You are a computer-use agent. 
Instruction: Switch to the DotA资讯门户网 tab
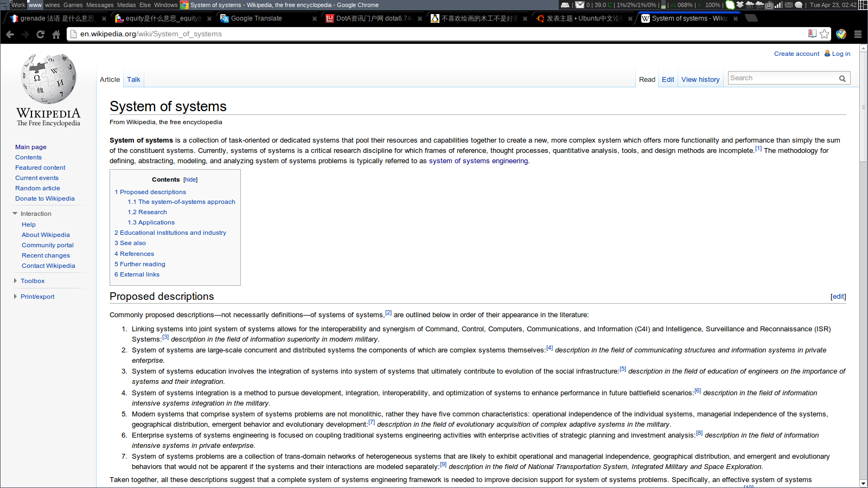coord(373,18)
